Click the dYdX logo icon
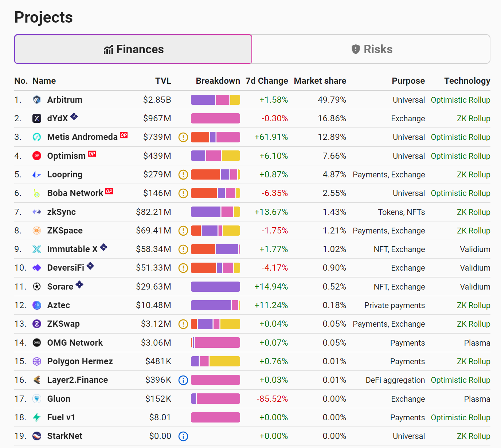 (x=37, y=118)
